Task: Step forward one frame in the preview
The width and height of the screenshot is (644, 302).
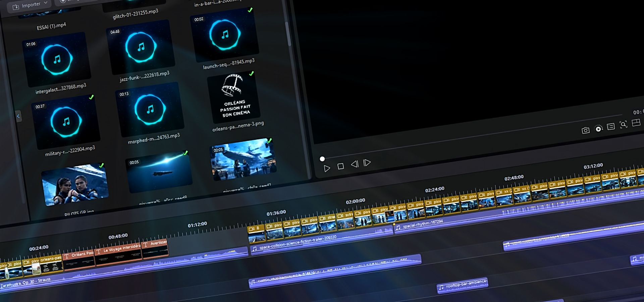Action: [x=367, y=163]
